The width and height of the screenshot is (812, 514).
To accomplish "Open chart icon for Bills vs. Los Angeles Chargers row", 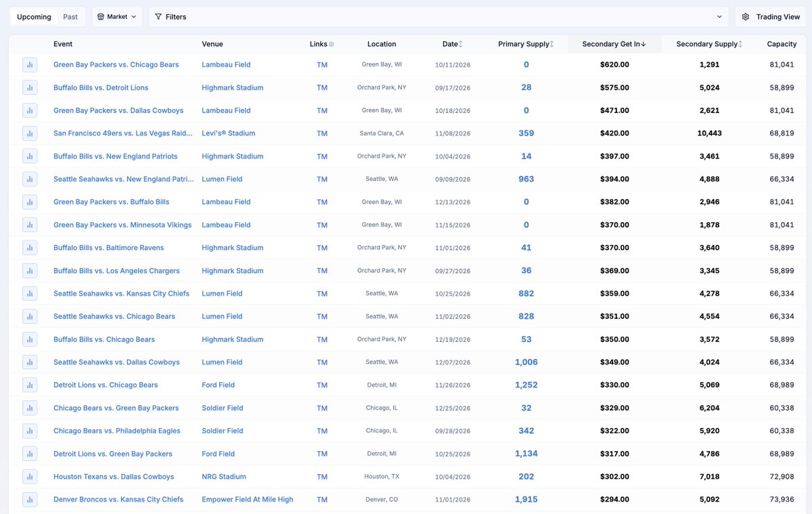I will (30, 271).
